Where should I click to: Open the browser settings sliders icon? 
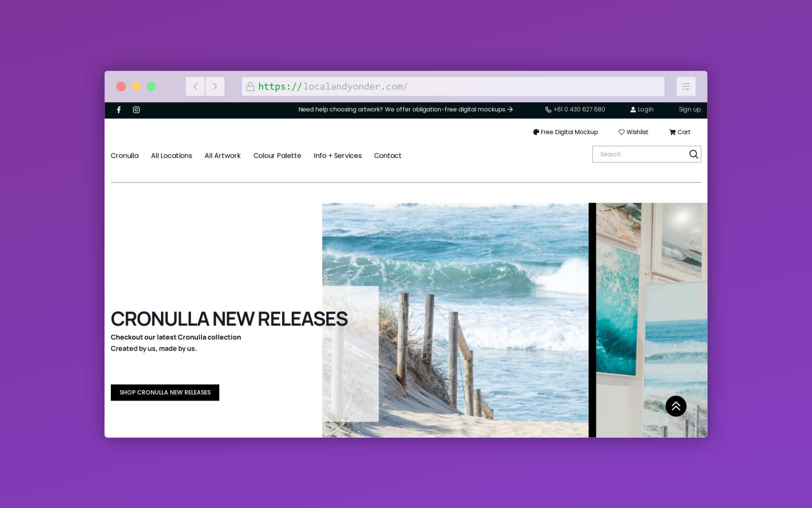point(686,86)
